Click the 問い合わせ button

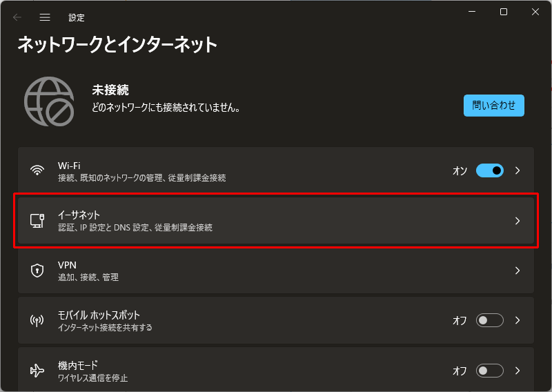click(x=494, y=106)
